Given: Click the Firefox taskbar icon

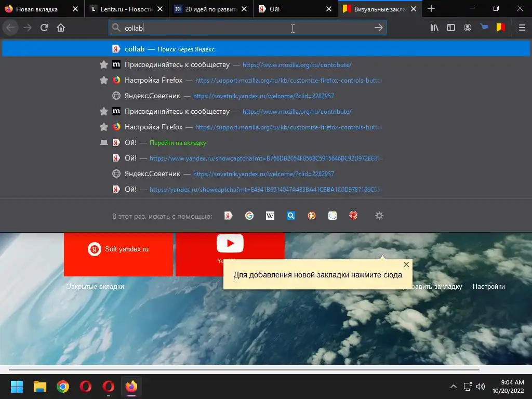Looking at the screenshot, I should pyautogui.click(x=131, y=387).
